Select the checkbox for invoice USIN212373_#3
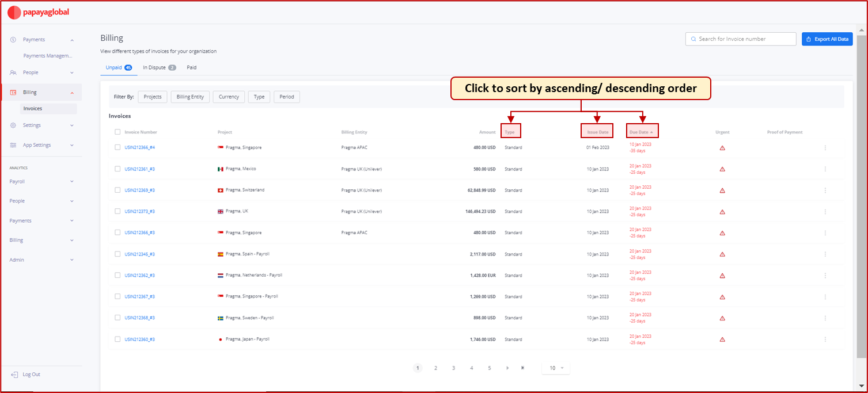 117,211
